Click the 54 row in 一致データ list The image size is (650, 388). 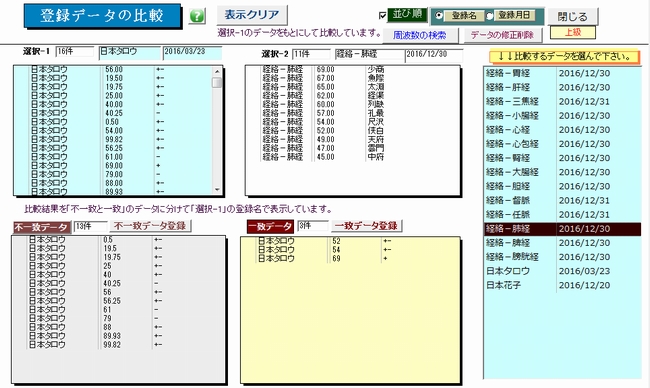(x=350, y=250)
